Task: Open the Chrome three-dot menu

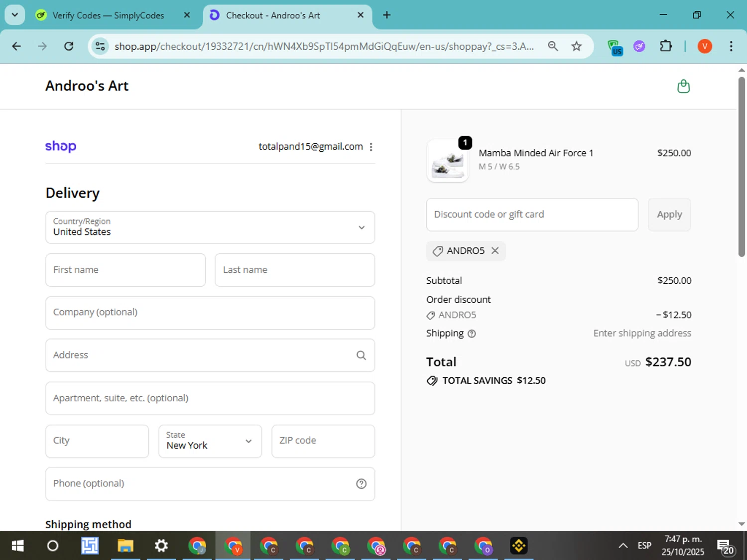Action: pos(731,46)
